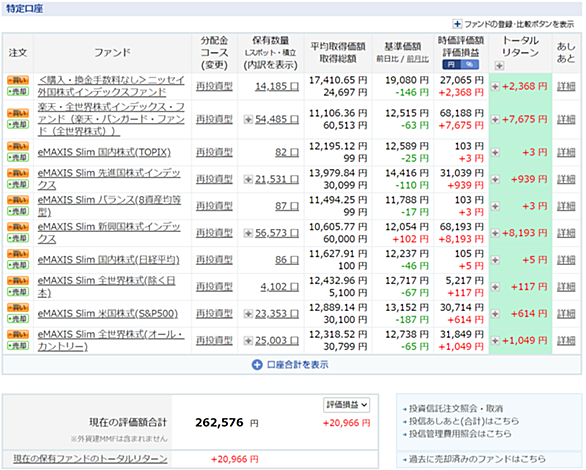Click 売却 button for 楽天・全世界株式インデックス

pyautogui.click(x=18, y=124)
